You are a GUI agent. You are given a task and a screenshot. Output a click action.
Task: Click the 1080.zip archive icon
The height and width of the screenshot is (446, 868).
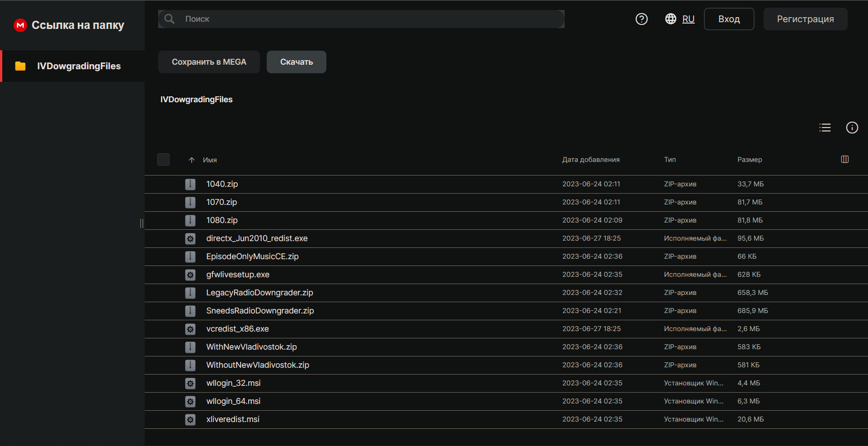[190, 220]
